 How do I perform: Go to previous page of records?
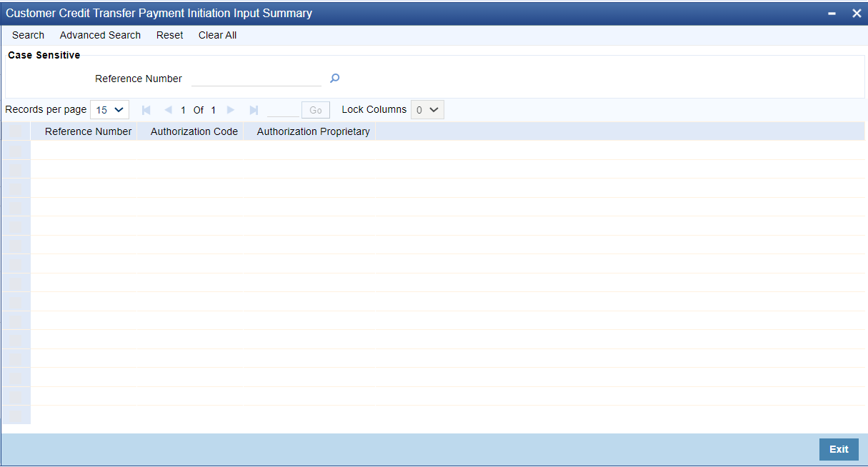(x=168, y=110)
